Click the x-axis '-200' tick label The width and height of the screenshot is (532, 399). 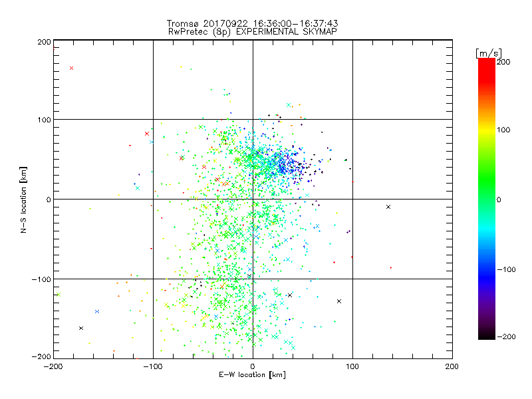53,366
